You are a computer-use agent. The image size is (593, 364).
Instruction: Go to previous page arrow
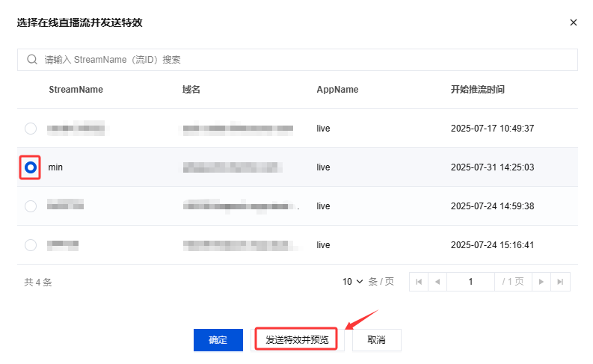tap(437, 282)
